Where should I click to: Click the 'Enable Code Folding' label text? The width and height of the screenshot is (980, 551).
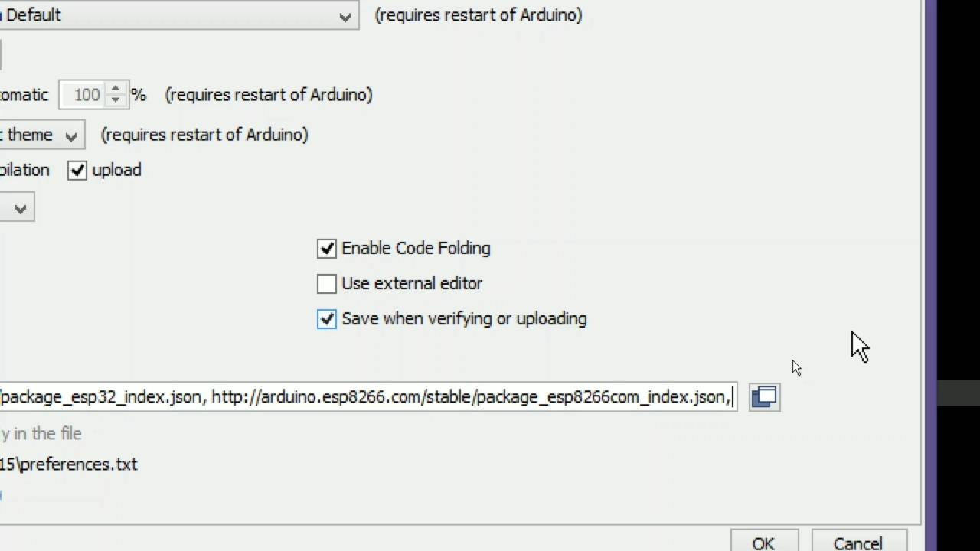click(416, 248)
